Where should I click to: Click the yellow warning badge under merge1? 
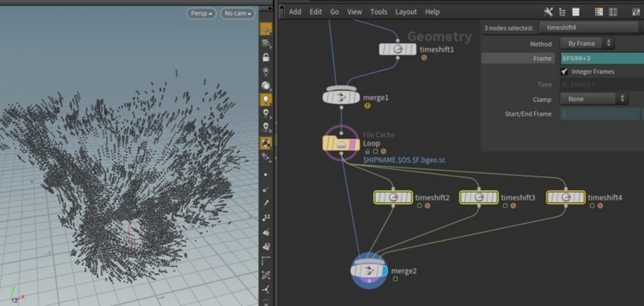(x=367, y=105)
